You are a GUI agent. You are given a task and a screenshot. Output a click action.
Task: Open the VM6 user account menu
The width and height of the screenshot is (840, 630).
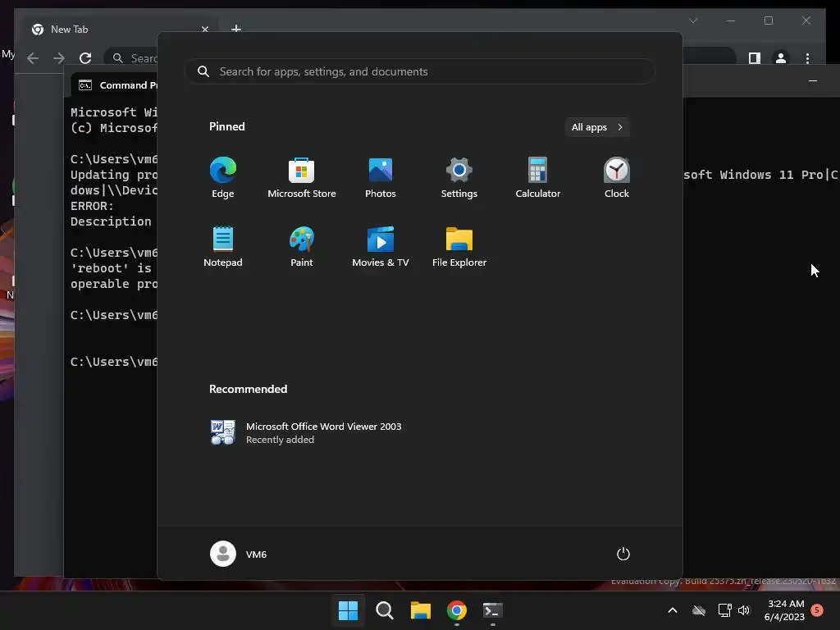pos(239,554)
